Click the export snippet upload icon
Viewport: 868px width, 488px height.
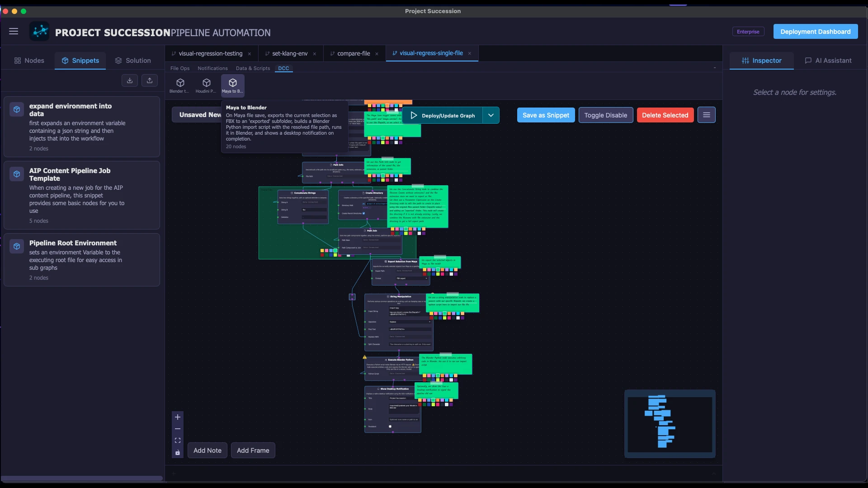tap(150, 80)
